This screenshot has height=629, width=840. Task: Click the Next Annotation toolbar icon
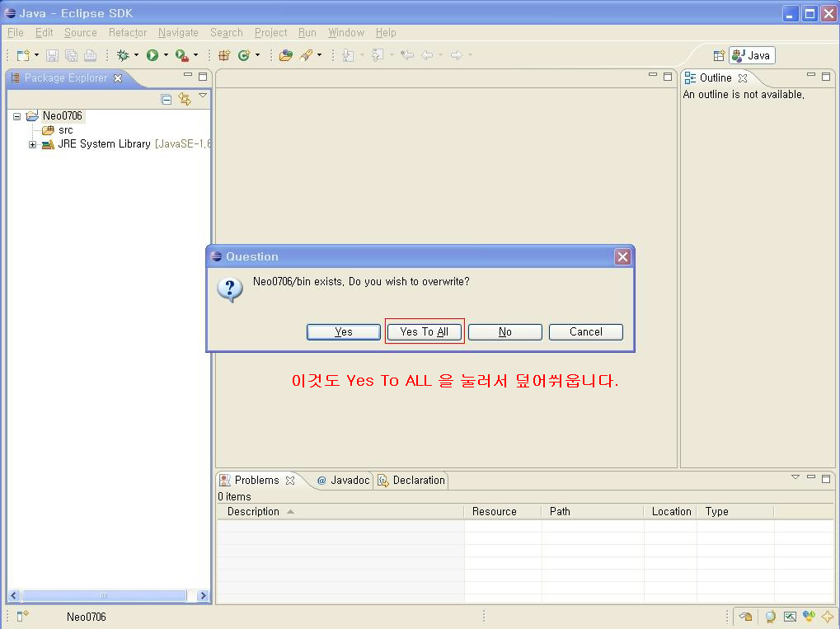pos(348,55)
